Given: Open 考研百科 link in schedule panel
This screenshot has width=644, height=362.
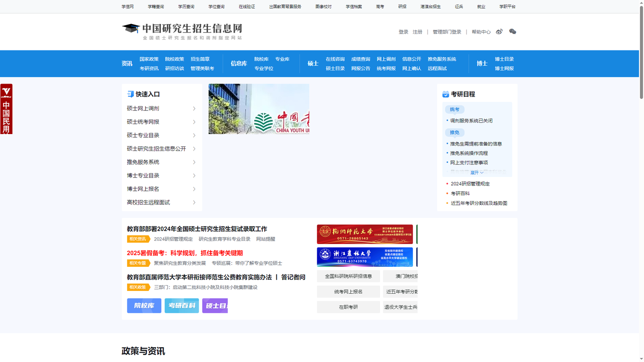Looking at the screenshot, I should point(460,194).
